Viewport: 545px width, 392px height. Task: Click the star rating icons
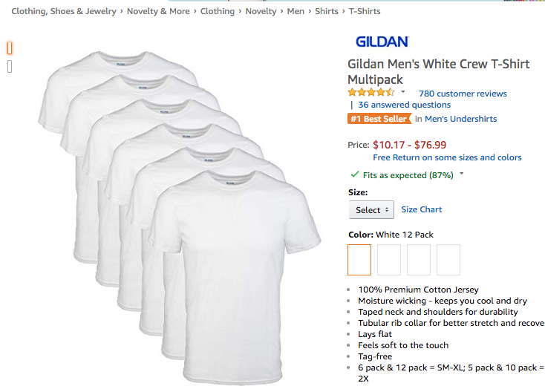[371, 93]
